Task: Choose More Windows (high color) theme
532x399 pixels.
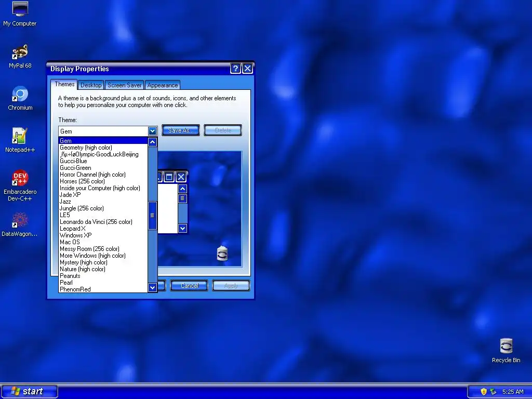Action: pos(103,256)
